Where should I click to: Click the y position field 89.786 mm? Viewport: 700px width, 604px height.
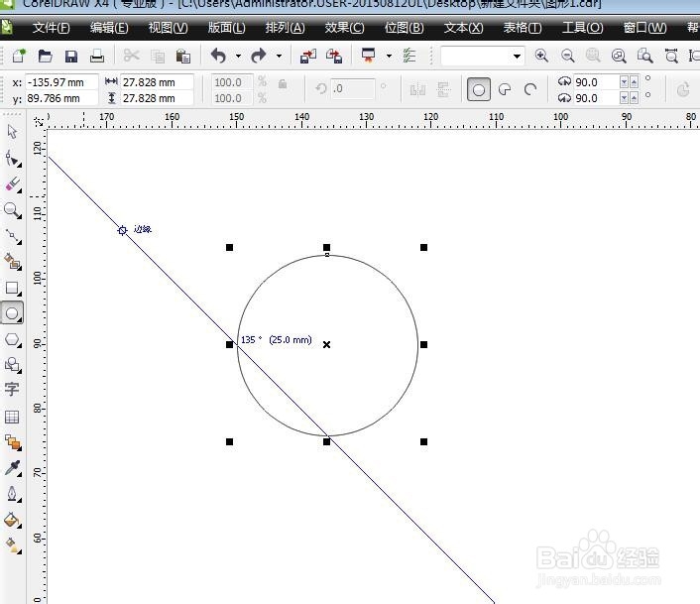pos(61,98)
